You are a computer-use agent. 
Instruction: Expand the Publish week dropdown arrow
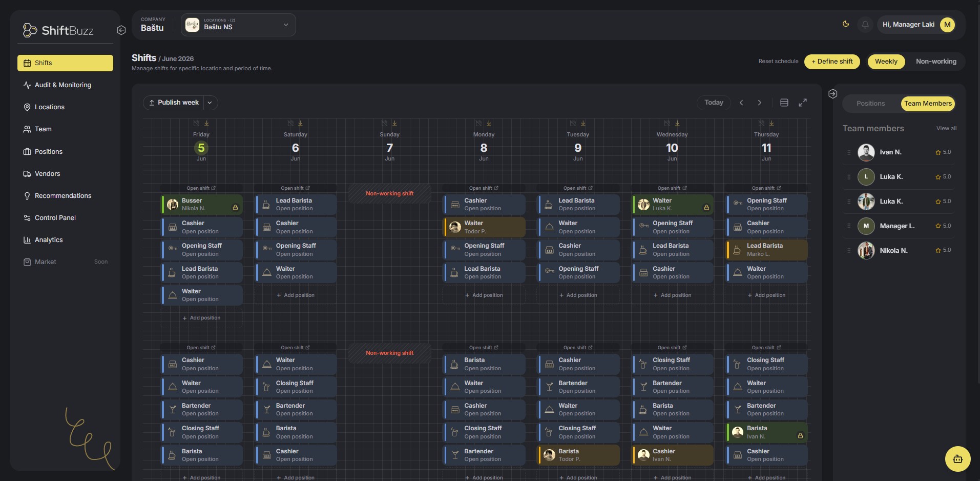click(x=210, y=103)
